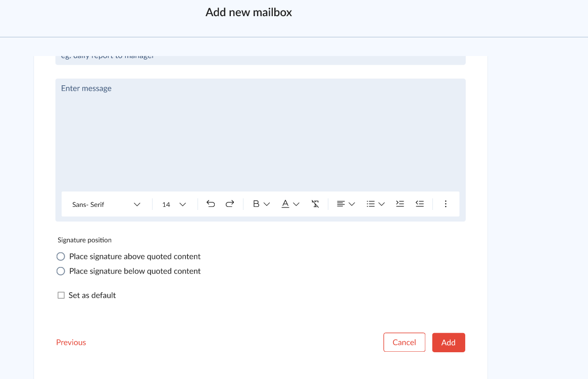Click the clear formatting icon
This screenshot has height=379, width=588.
point(315,204)
